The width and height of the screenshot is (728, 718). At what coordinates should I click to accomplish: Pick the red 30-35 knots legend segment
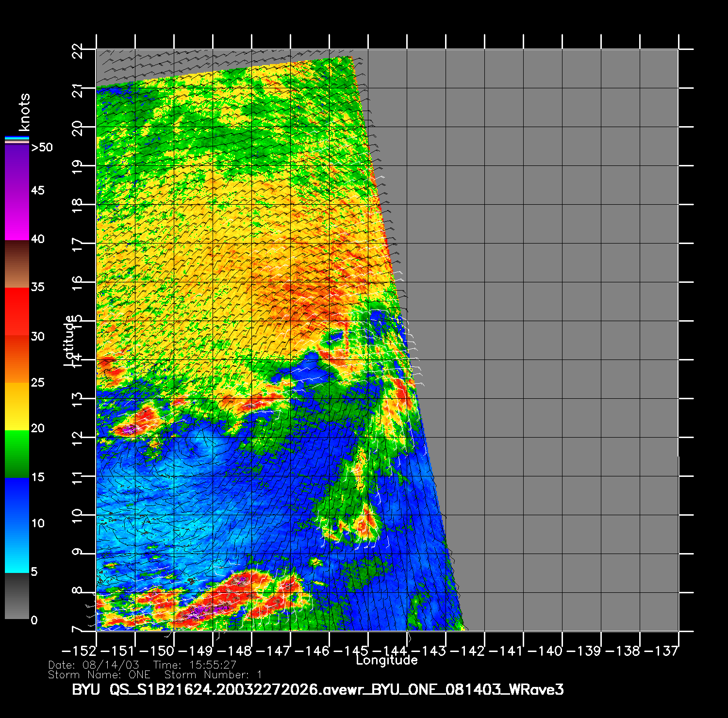click(17, 311)
